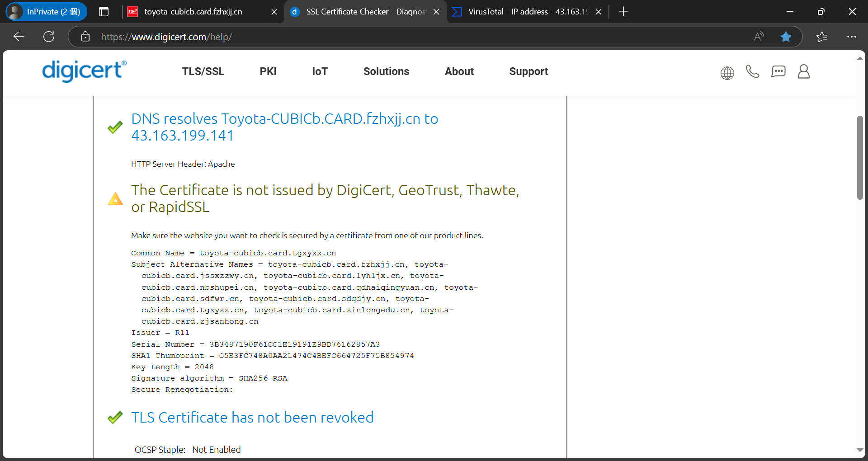Open the browser Settings and more menu
868x461 pixels.
pyautogui.click(x=852, y=37)
